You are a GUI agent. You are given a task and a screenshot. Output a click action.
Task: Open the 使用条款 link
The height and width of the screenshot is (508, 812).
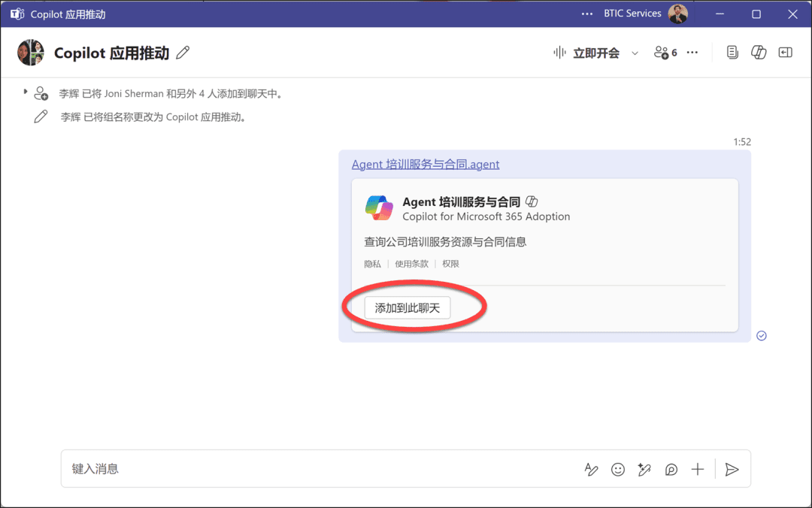[412, 264]
